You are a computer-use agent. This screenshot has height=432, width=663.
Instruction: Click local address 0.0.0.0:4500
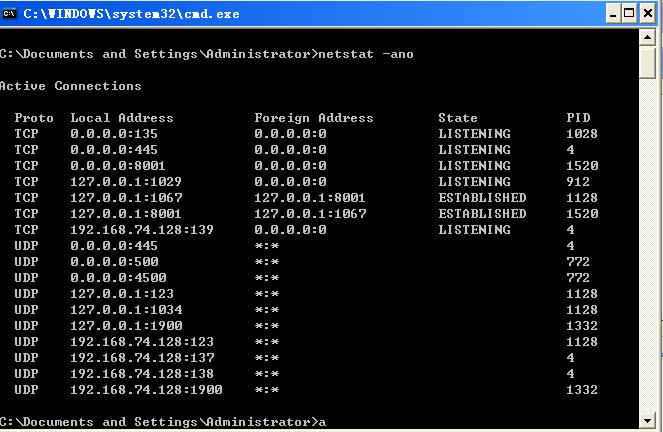point(118,278)
